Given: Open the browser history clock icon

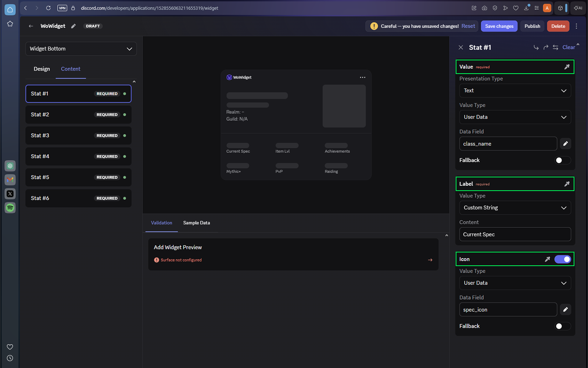Looking at the screenshot, I should [10, 358].
